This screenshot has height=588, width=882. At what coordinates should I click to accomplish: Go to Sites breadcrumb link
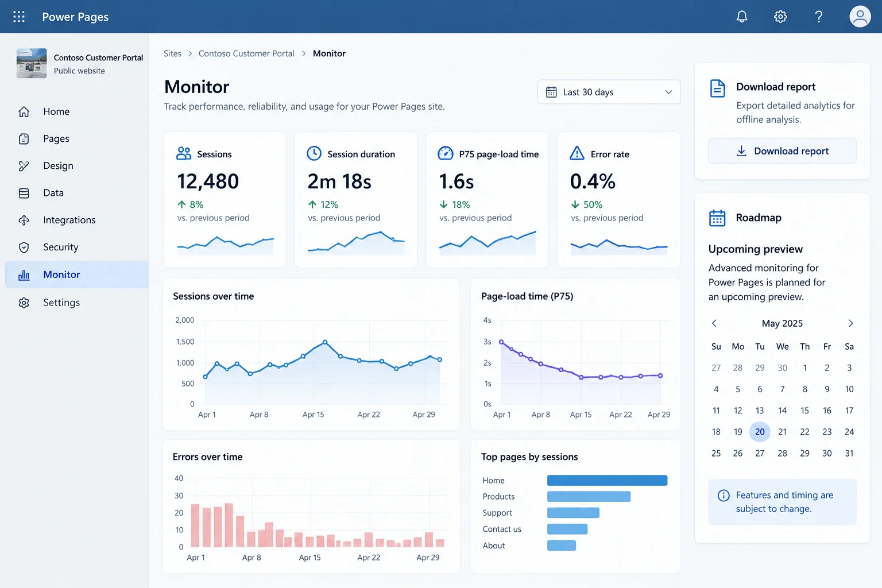(172, 53)
